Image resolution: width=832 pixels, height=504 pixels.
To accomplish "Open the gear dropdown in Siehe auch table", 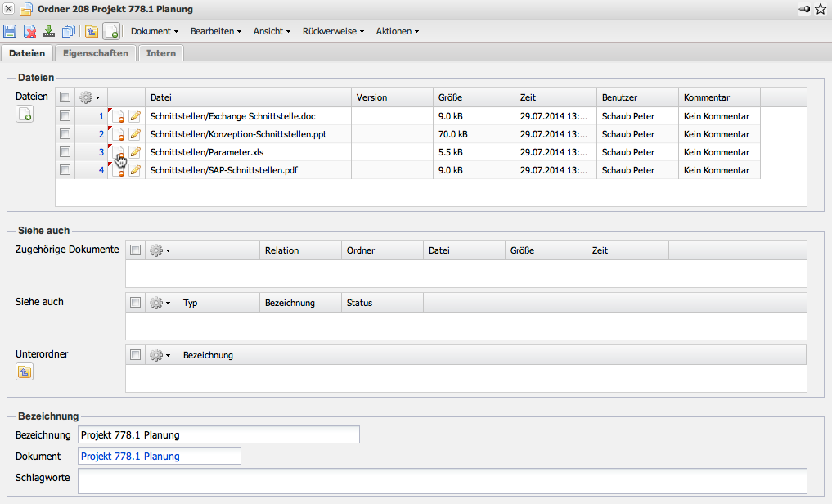I will [x=160, y=303].
